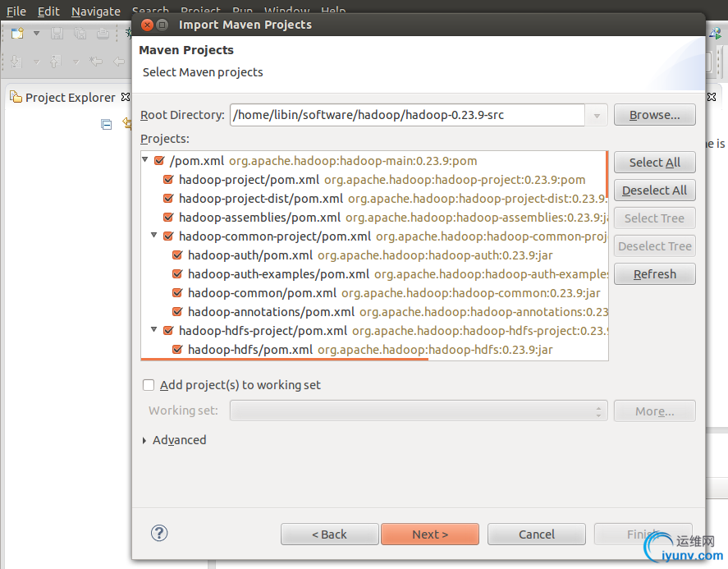
Task: Click the Deselect All button
Action: coord(655,190)
